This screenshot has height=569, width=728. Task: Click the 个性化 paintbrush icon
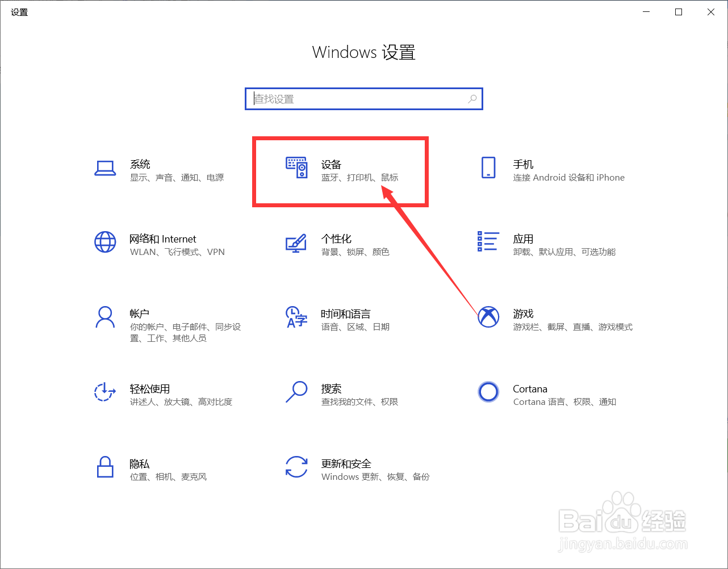296,243
